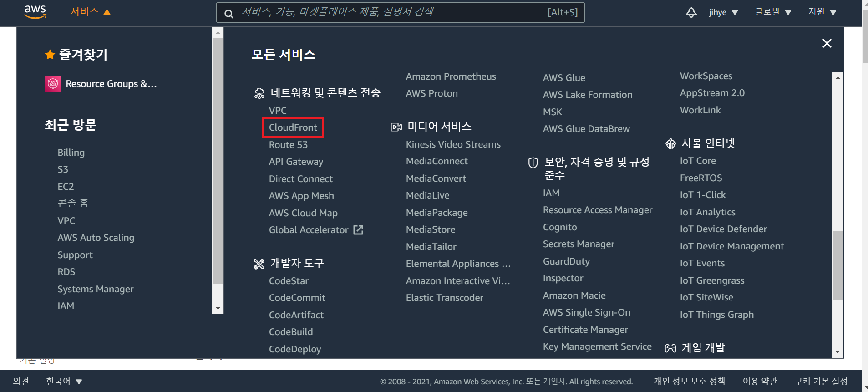Open GuardDuty service
Viewport: 868px width, 392px height.
pos(566,261)
